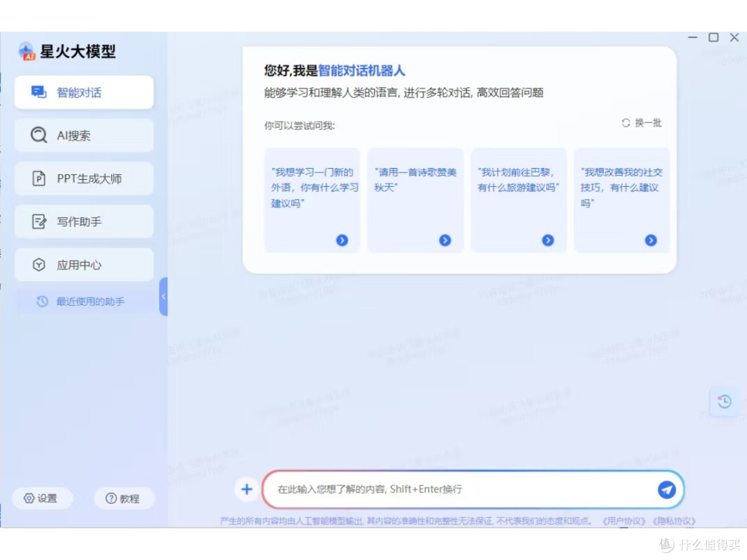The width and height of the screenshot is (747, 560).
Task: Open 设置 settings
Action: click(41, 498)
